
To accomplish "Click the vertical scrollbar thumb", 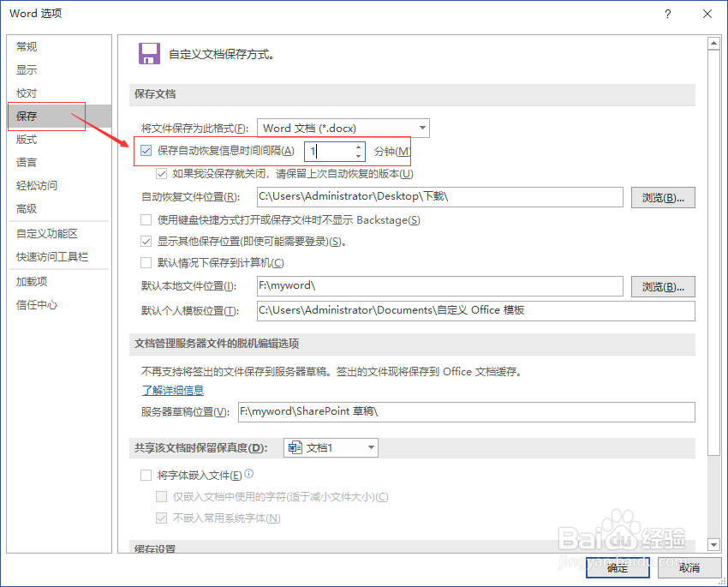I will click(x=713, y=253).
